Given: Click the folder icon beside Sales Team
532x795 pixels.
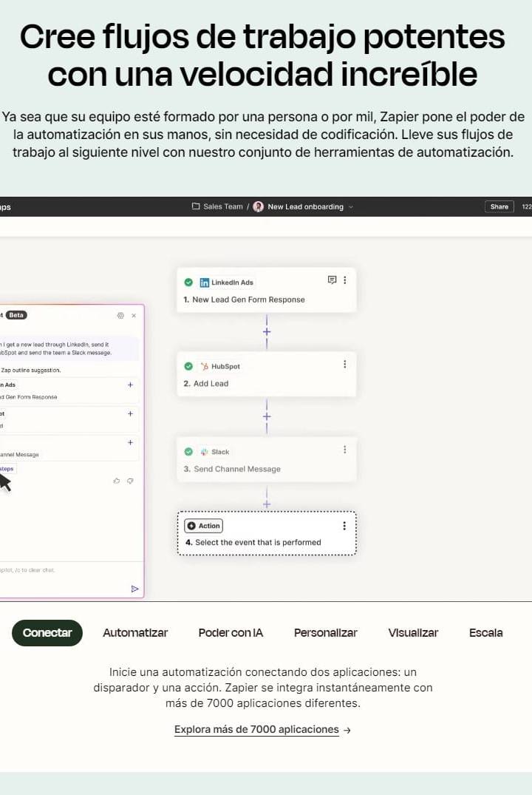Looking at the screenshot, I should click(x=196, y=206).
